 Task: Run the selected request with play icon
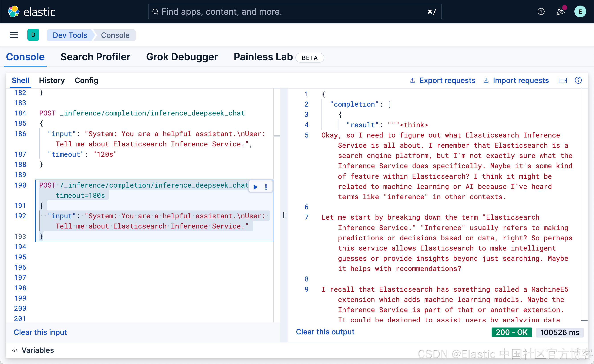point(255,187)
